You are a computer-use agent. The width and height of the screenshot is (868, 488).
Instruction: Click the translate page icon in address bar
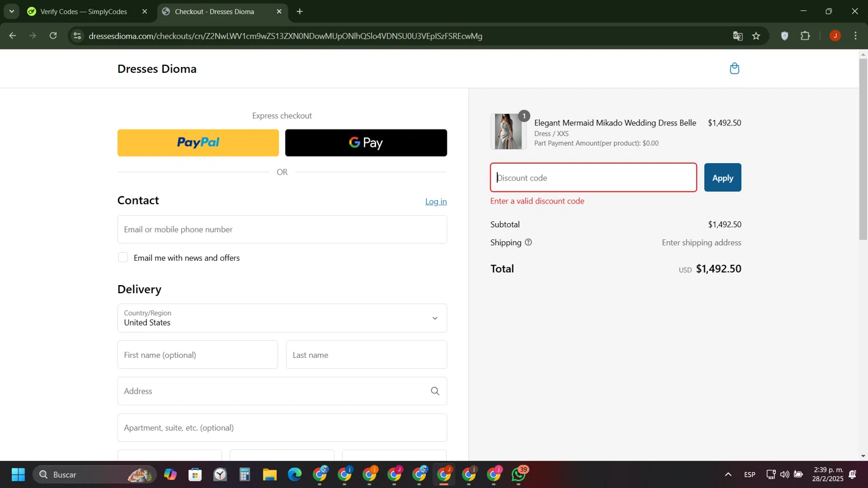click(738, 36)
